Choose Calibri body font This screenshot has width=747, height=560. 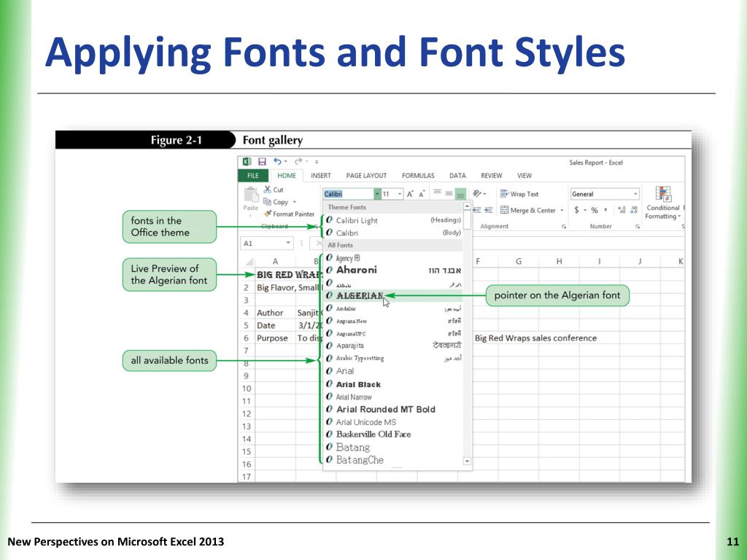[x=393, y=233]
